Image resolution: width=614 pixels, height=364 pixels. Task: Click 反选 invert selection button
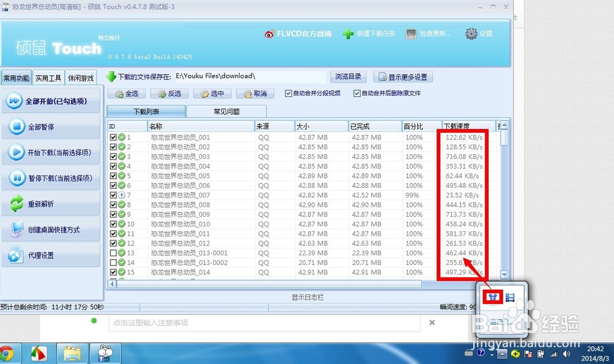[169, 93]
